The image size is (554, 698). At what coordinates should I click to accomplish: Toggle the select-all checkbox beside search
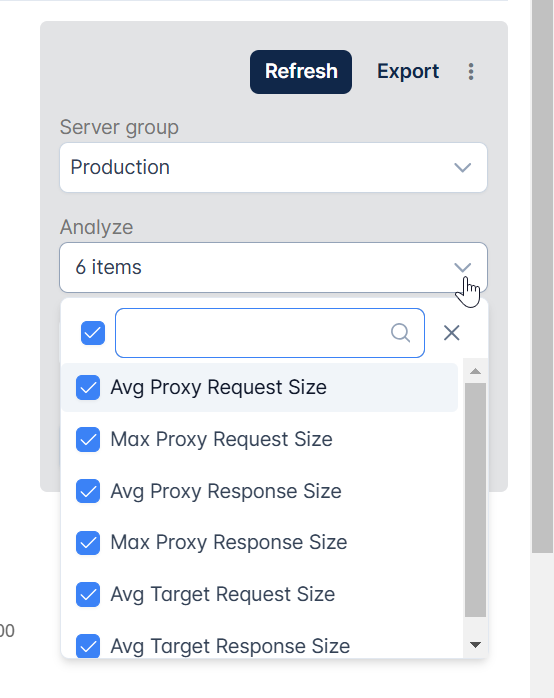(93, 333)
